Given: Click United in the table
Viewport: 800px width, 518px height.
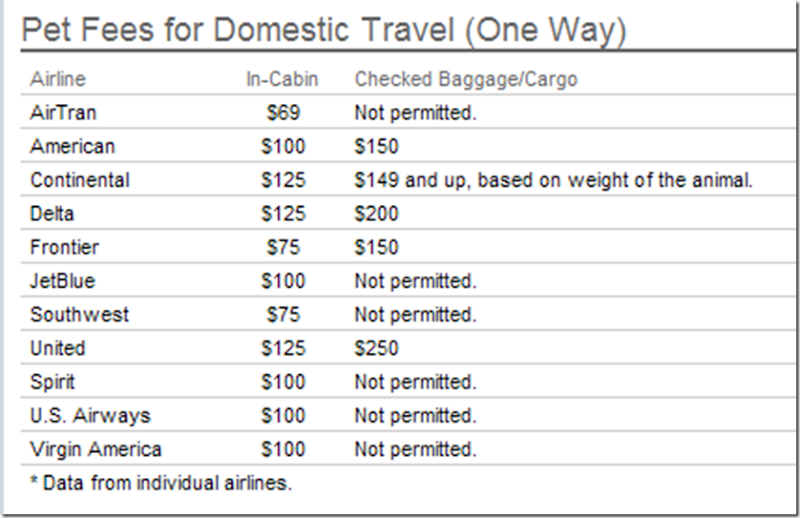Looking at the screenshot, I should coord(58,349).
